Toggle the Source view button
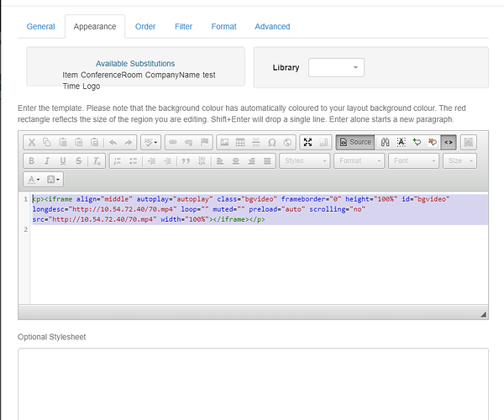504x420 pixels. 355,142
